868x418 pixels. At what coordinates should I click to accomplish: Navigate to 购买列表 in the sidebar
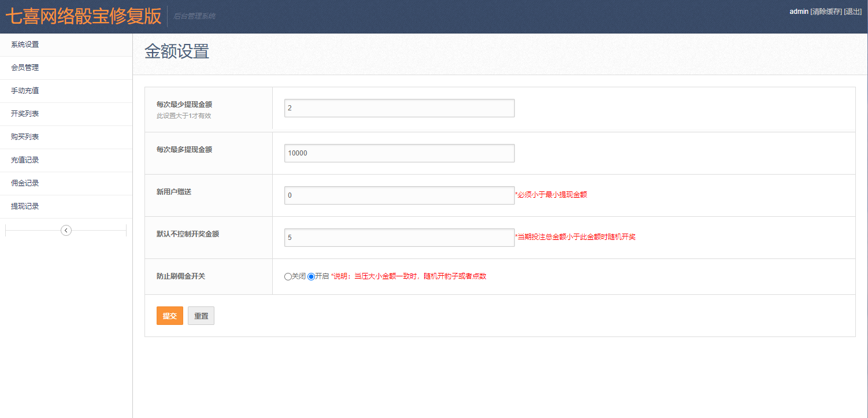click(25, 137)
